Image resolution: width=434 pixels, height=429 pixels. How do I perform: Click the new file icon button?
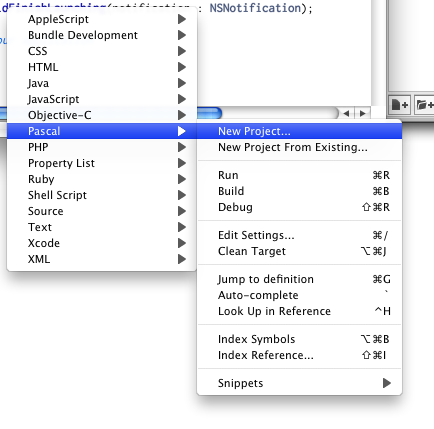tap(400, 105)
